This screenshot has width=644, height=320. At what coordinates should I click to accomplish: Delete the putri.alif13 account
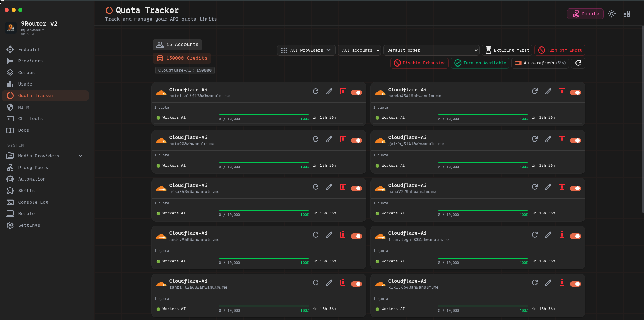(343, 91)
